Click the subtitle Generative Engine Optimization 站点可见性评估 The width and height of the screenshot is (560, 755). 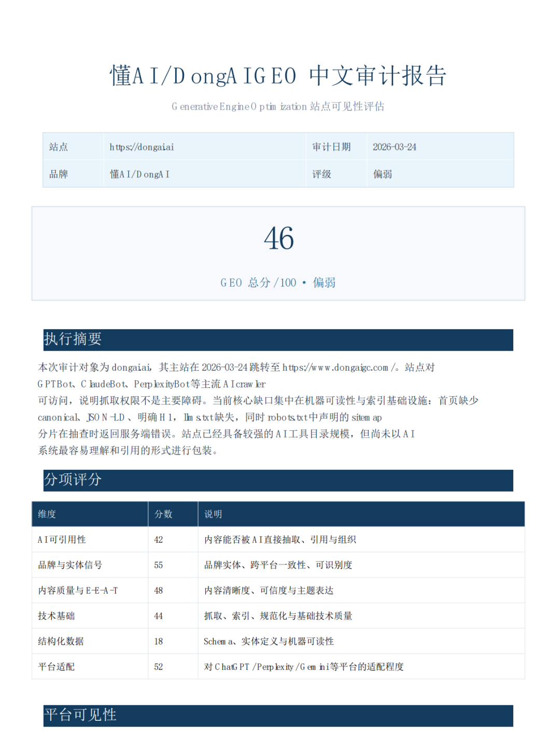[280, 106]
